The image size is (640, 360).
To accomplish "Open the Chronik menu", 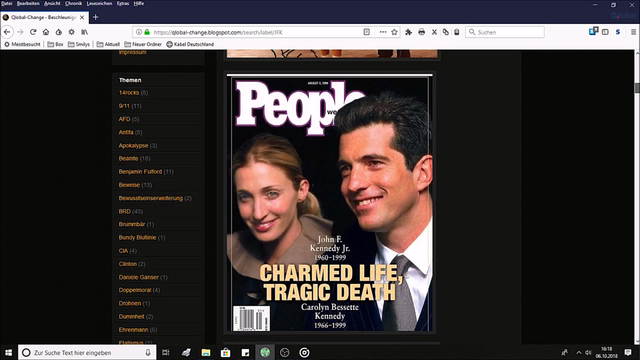I will coord(73,3).
